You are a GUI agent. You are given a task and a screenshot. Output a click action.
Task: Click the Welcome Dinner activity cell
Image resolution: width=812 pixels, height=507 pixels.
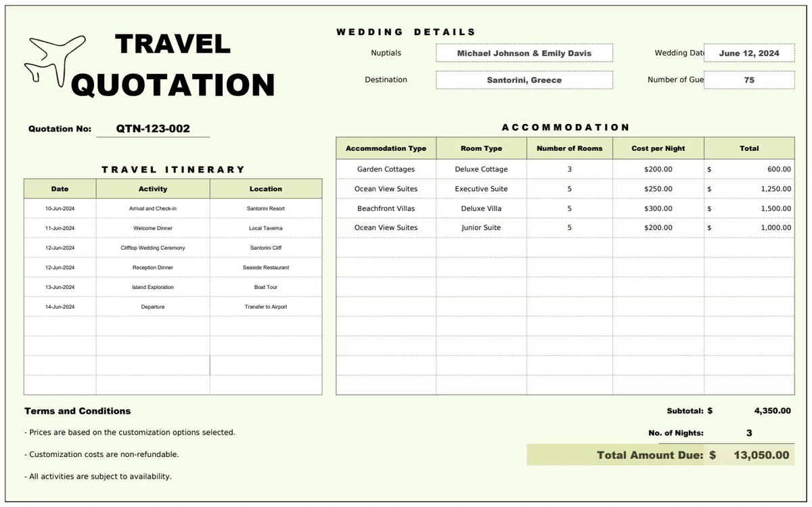point(153,228)
